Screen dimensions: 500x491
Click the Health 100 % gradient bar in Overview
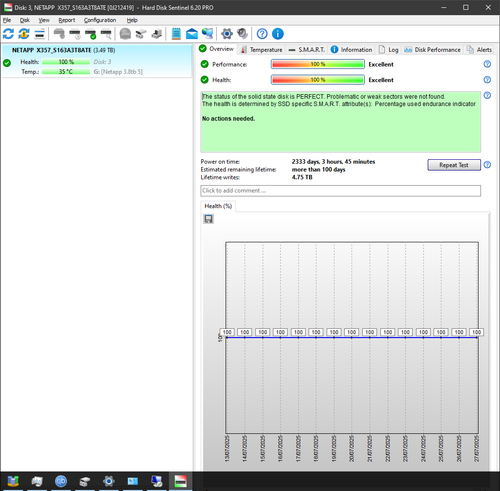click(318, 80)
